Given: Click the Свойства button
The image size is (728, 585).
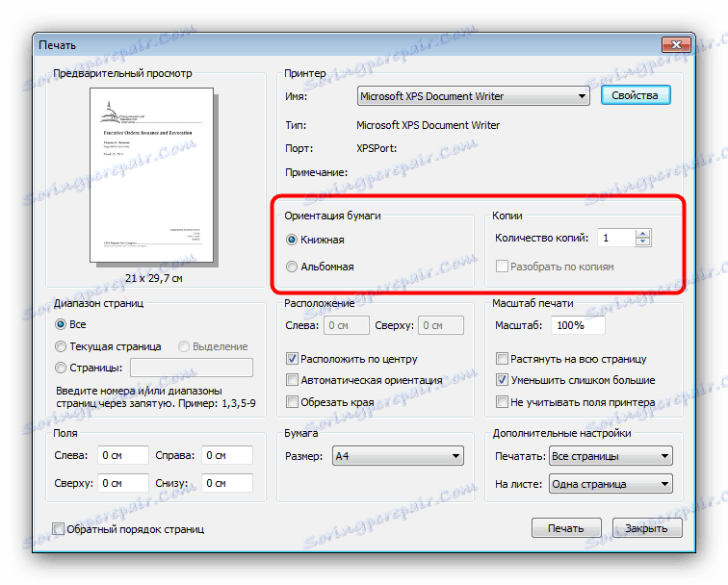Looking at the screenshot, I should pyautogui.click(x=635, y=95).
